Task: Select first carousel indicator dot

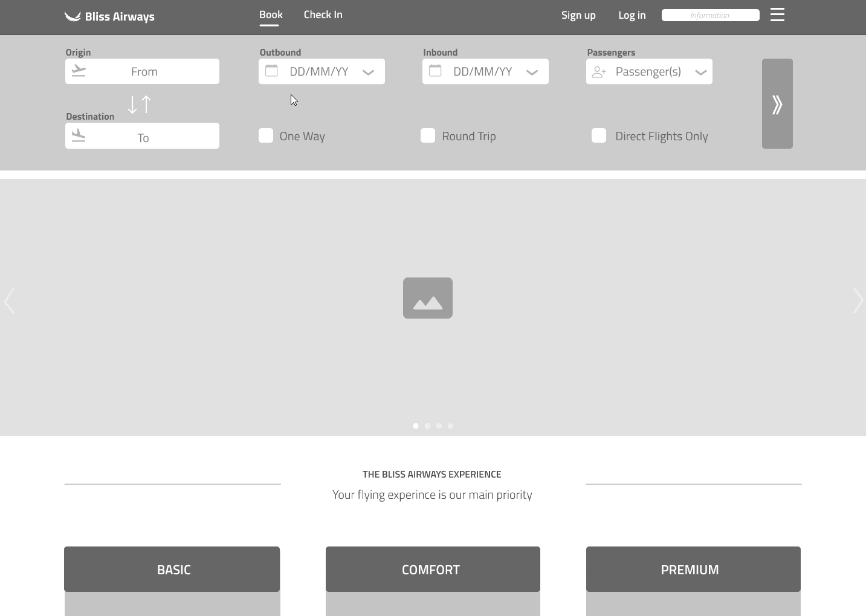Action: [x=416, y=426]
